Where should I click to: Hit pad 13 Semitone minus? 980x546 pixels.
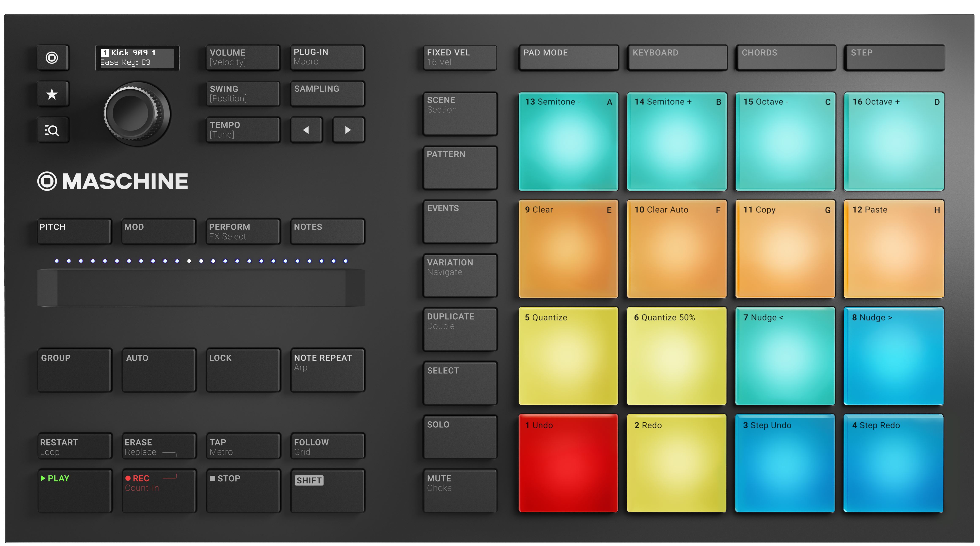click(x=568, y=142)
